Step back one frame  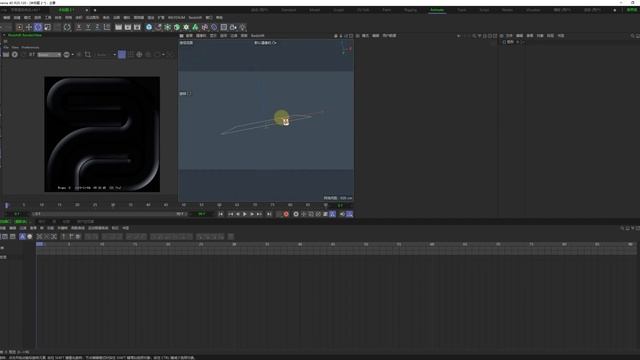238,214
